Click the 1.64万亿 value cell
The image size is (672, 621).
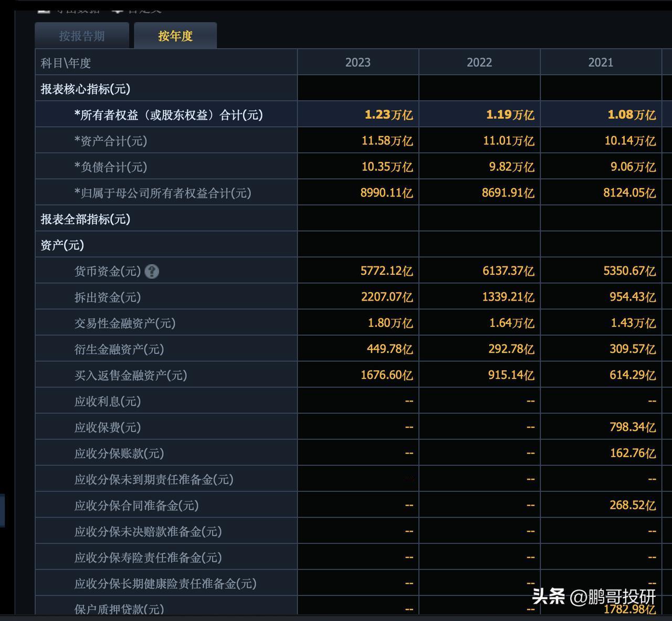pyautogui.click(x=512, y=323)
